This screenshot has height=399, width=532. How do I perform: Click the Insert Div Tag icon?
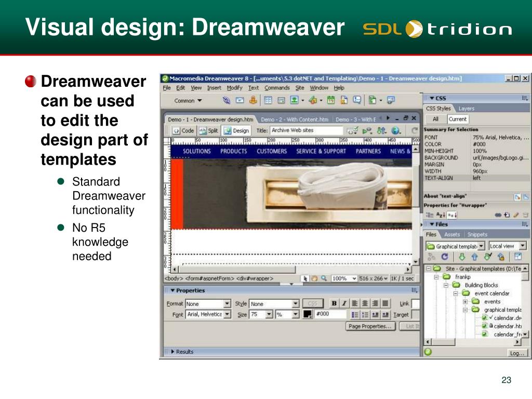click(281, 100)
